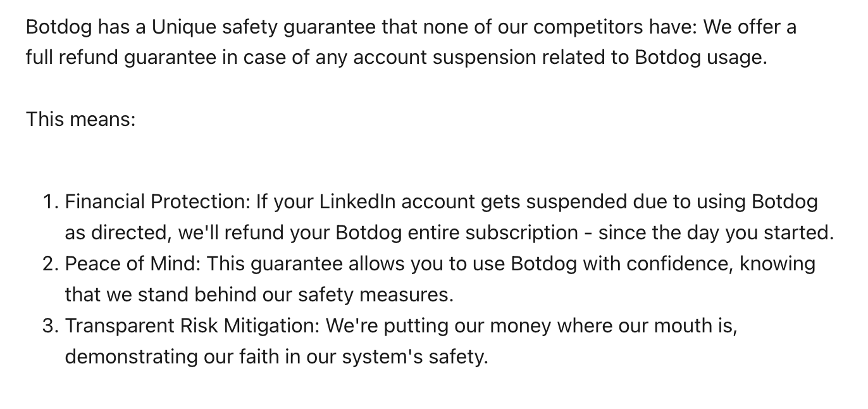Click the "Financial Protection" item label
868x409 pixels.
click(157, 202)
